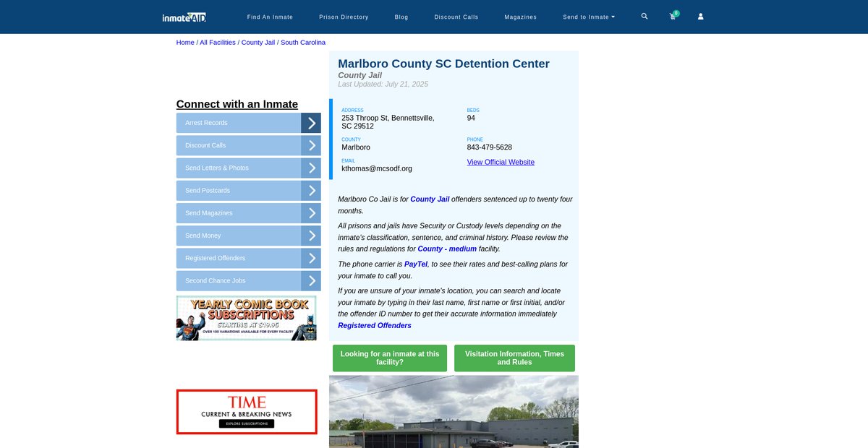868x448 pixels.
Task: Click the Last Updated: July 21, 2025 text
Action: 383,85
